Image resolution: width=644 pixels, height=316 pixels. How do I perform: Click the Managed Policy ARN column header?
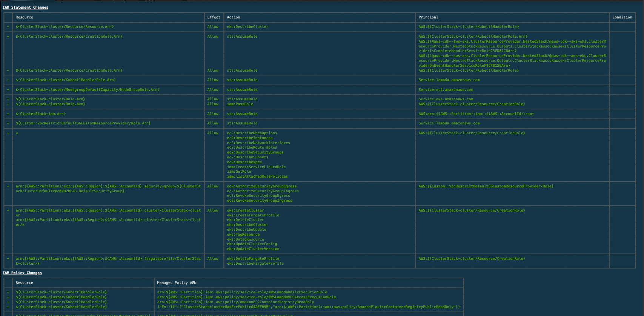pyautogui.click(x=177, y=283)
